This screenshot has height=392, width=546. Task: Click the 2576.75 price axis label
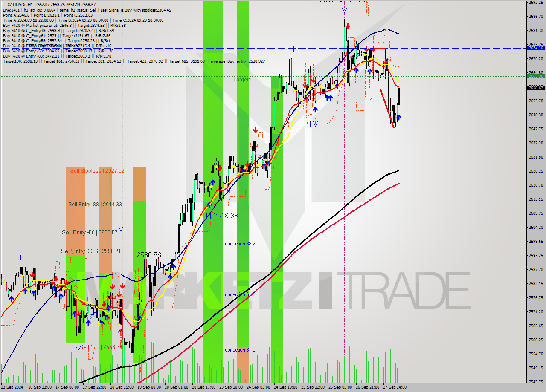[x=536, y=297]
